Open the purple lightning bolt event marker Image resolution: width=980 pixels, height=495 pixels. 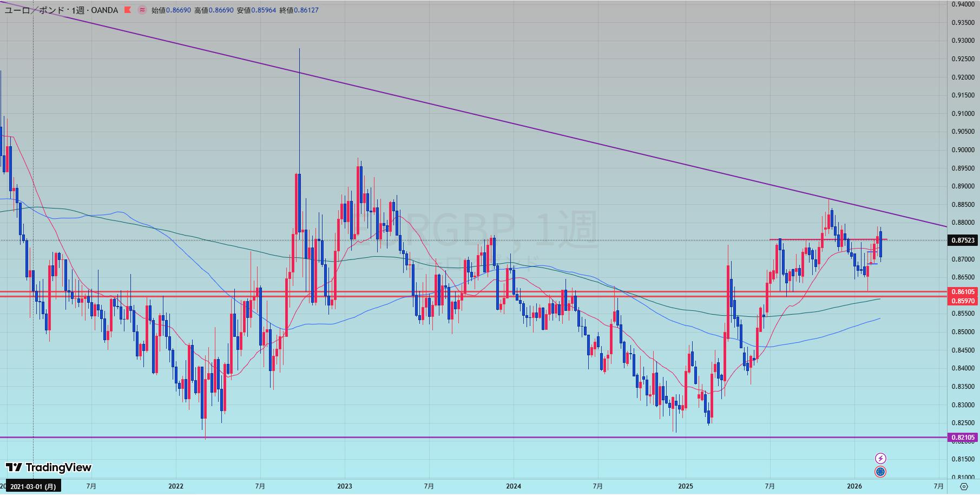pos(880,458)
